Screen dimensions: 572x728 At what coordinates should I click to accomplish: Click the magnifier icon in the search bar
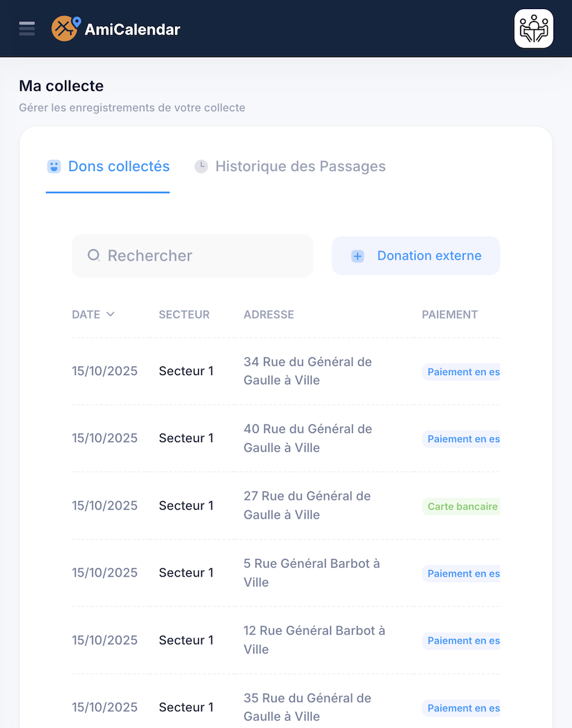93,255
